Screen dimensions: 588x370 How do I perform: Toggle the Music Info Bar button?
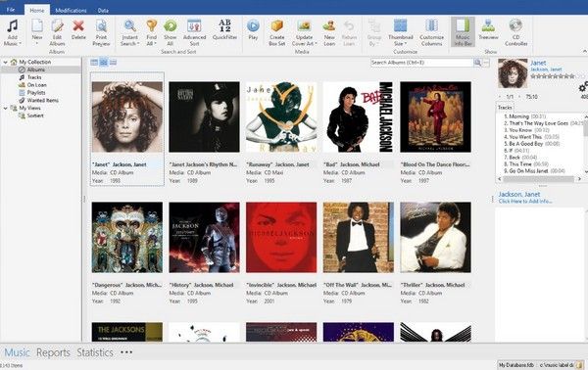click(463, 32)
